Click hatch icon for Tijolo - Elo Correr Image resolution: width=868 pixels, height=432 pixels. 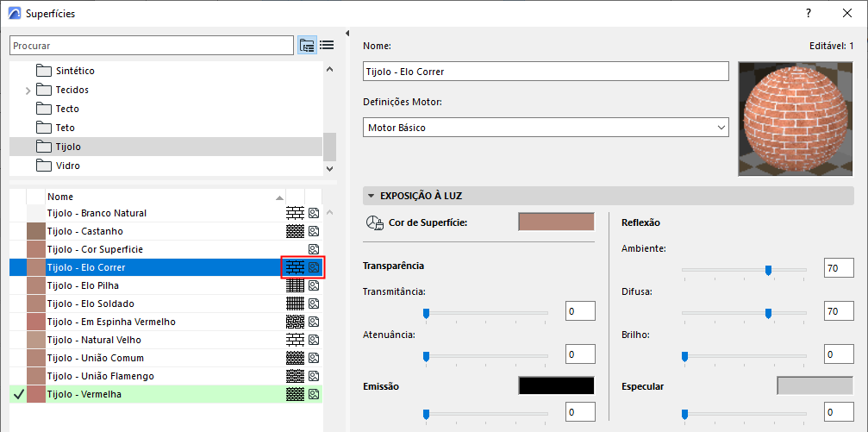(x=295, y=267)
